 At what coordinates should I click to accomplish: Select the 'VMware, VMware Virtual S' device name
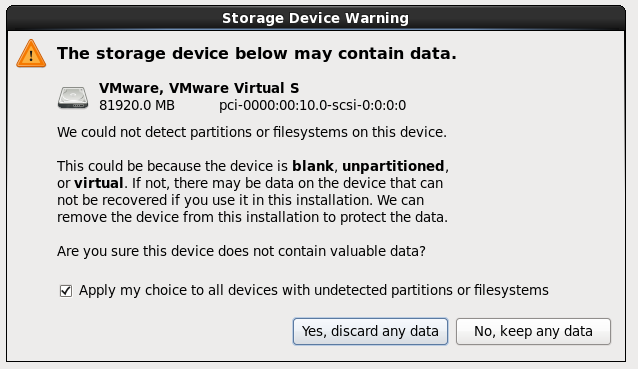(199, 88)
